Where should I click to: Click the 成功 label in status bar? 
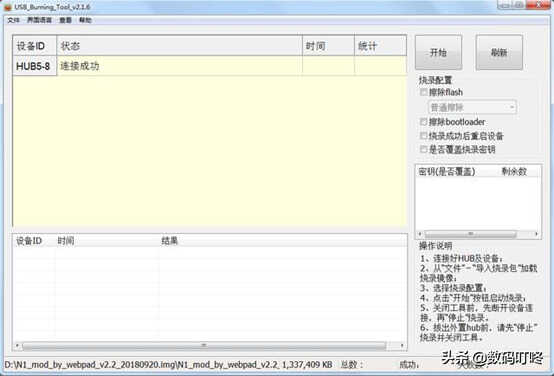409,365
